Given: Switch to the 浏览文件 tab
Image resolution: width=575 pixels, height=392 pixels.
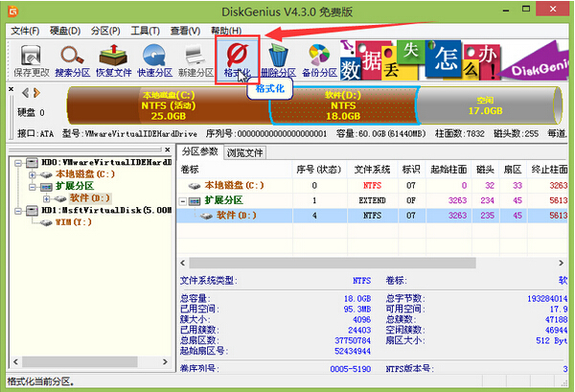Looking at the screenshot, I should coord(244,152).
